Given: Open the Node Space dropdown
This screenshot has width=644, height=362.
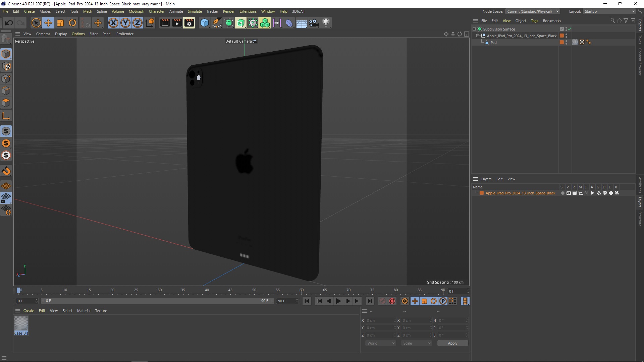Looking at the screenshot, I should tap(533, 11).
